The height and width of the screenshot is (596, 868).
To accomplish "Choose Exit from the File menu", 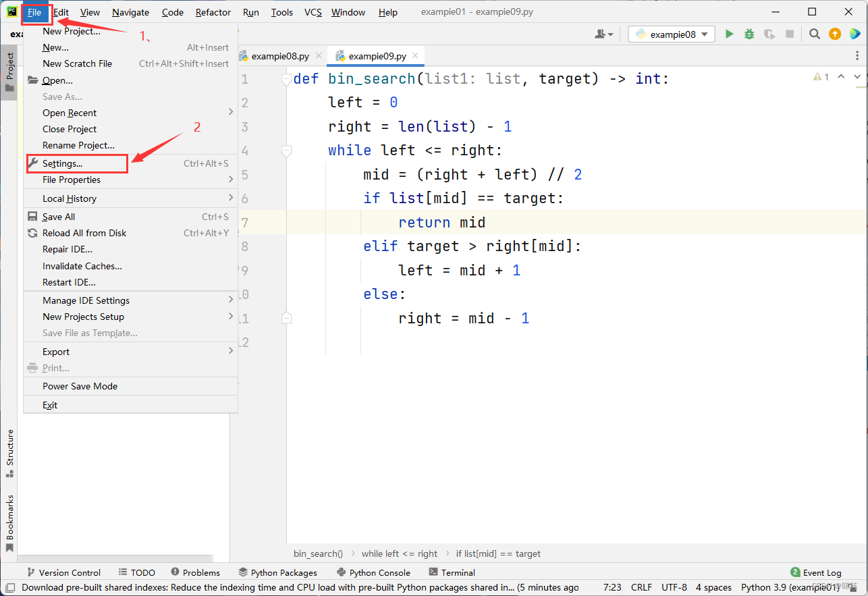I will point(130,405).
